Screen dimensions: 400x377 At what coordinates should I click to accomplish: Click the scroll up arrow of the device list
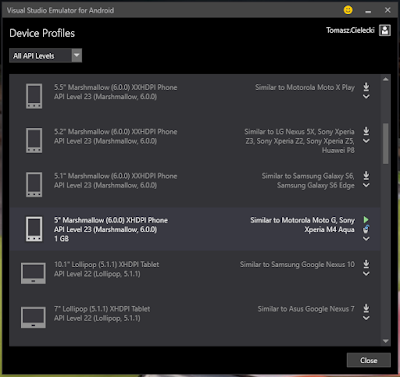[x=386, y=79]
